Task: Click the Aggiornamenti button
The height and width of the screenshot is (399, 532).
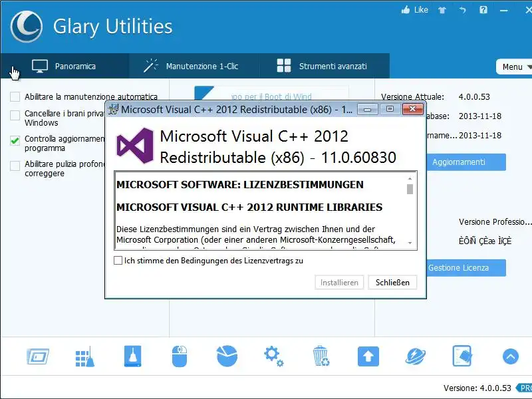Action: tap(466, 162)
